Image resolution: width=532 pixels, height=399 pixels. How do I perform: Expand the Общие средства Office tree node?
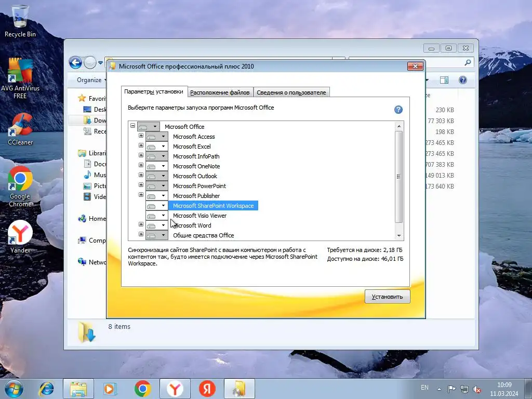(x=141, y=234)
